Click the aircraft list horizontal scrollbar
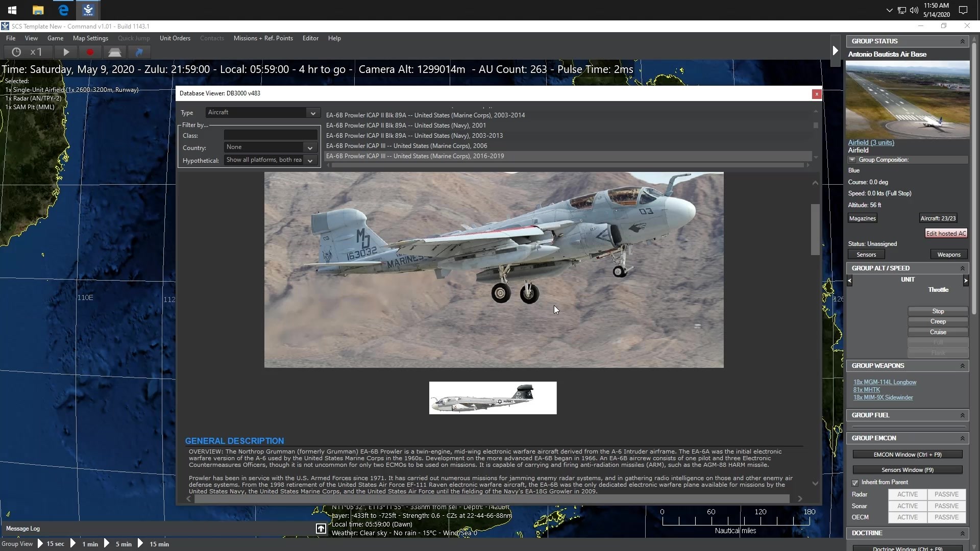 (568, 165)
